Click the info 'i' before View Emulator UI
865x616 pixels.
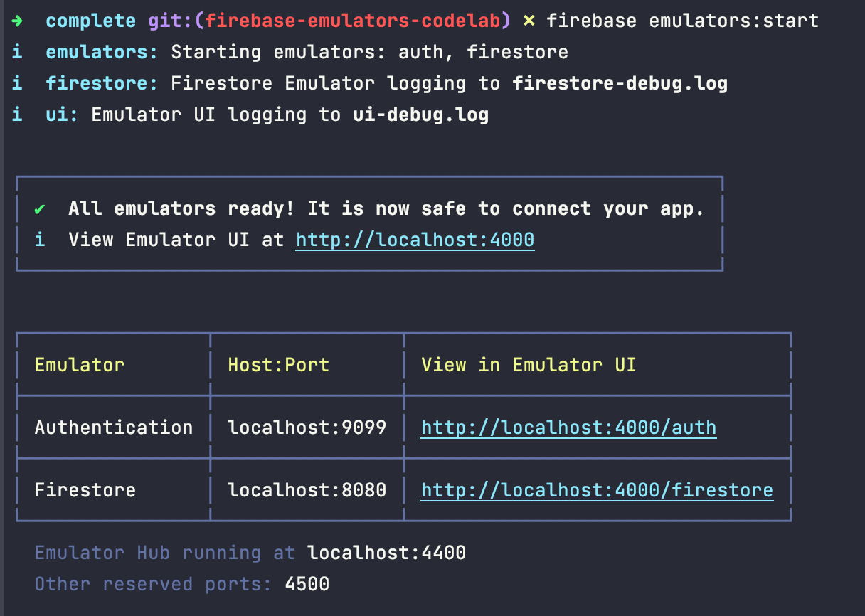[x=40, y=240]
